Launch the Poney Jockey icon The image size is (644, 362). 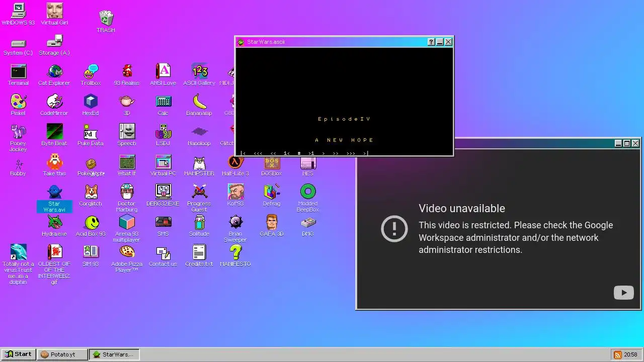pyautogui.click(x=18, y=138)
